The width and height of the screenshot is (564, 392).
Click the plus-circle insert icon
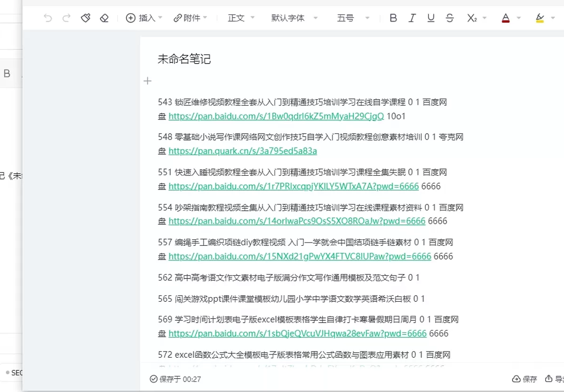pyautogui.click(x=131, y=18)
